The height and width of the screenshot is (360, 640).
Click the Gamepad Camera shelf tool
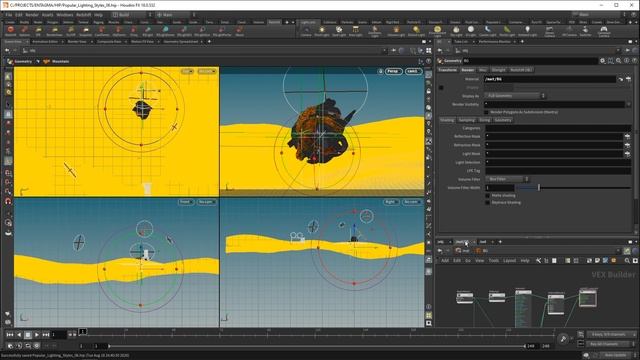tap(604, 31)
